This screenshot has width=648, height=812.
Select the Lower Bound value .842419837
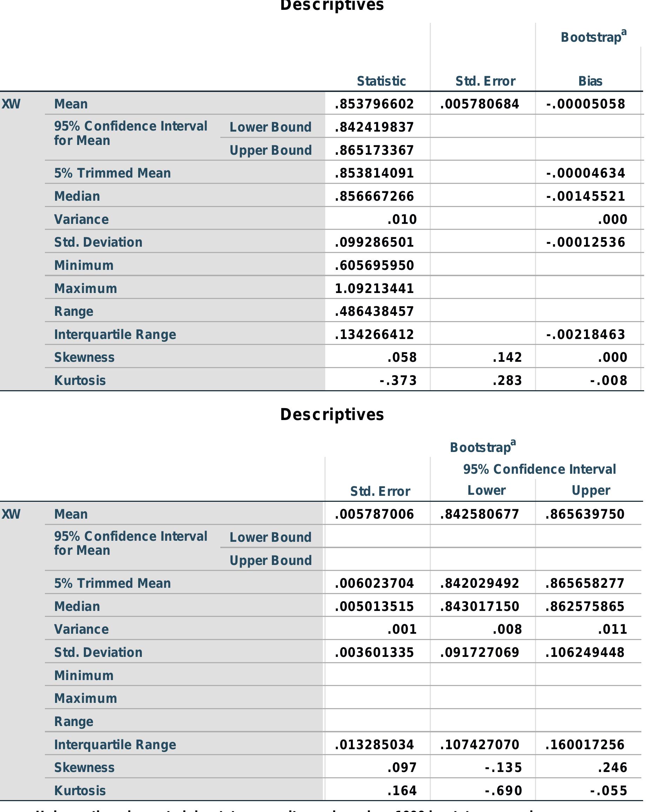374,127
